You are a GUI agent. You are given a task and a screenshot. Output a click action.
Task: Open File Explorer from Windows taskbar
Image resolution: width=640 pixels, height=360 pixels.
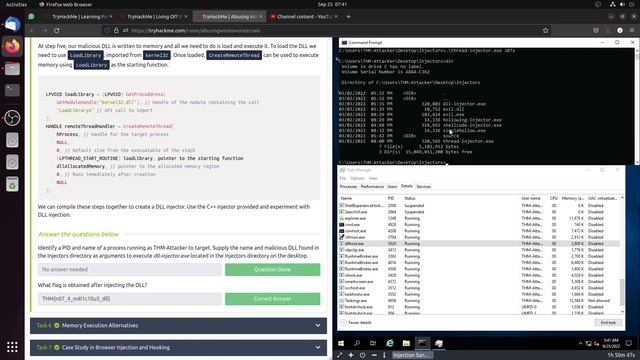(406, 343)
